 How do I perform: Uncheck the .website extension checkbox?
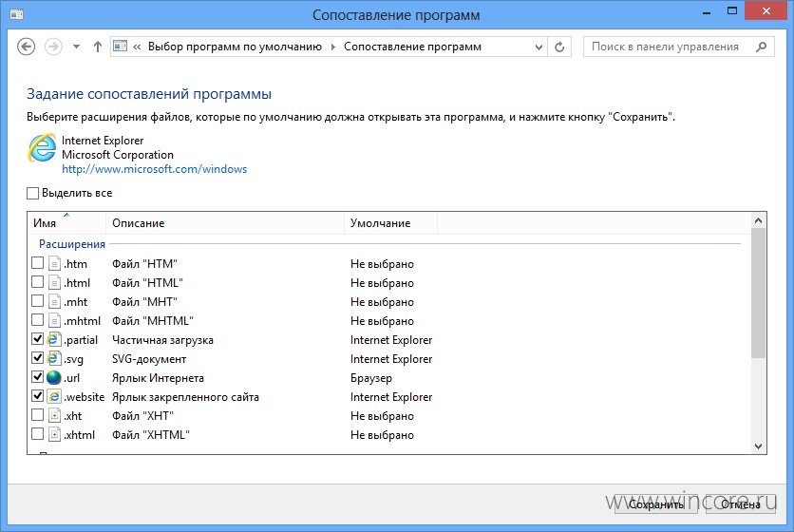(37, 396)
